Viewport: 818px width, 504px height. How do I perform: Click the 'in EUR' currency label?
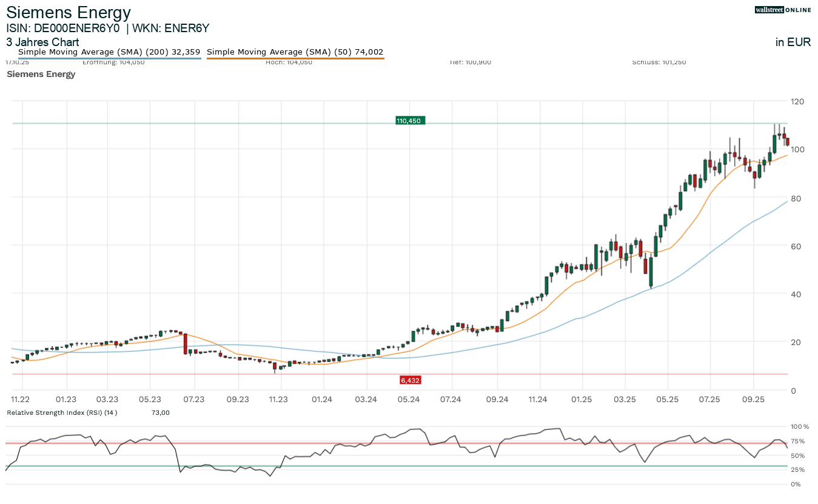pos(793,42)
